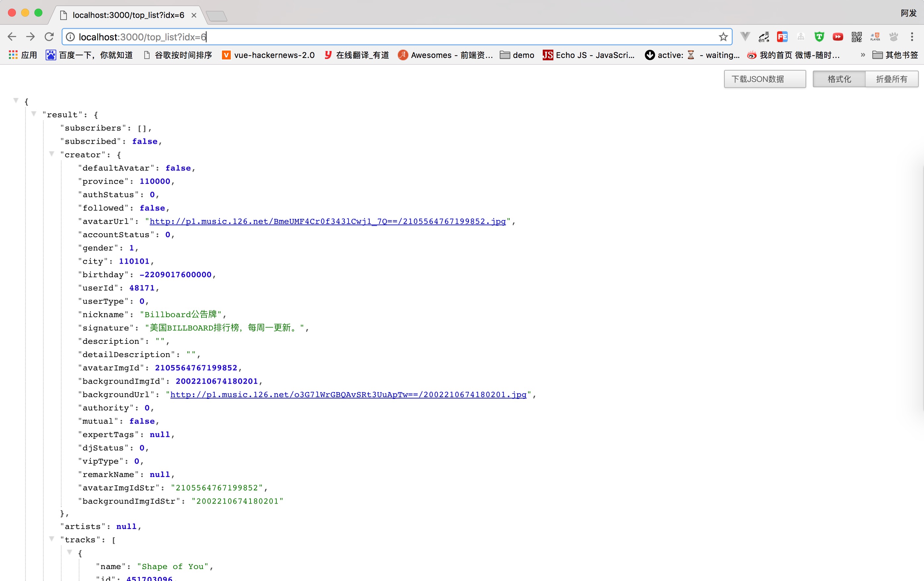The width and height of the screenshot is (924, 581).
Task: Collapse the "tracks" array
Action: tap(52, 539)
